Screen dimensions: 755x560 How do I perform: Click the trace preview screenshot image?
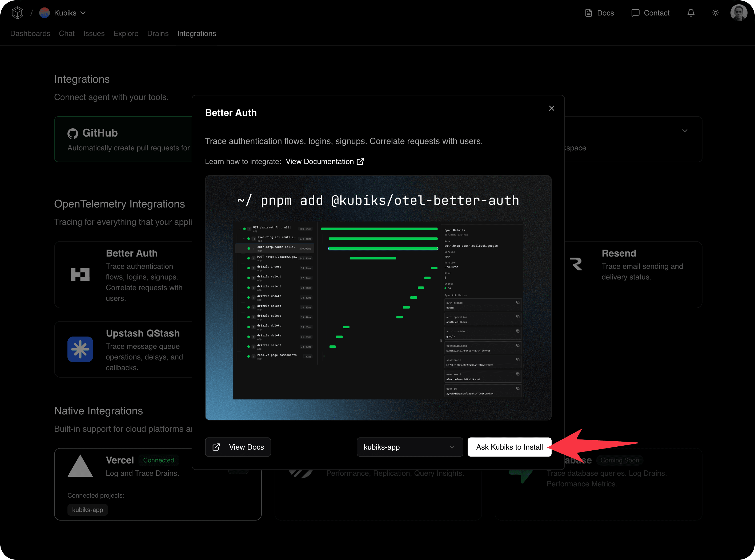click(378, 298)
